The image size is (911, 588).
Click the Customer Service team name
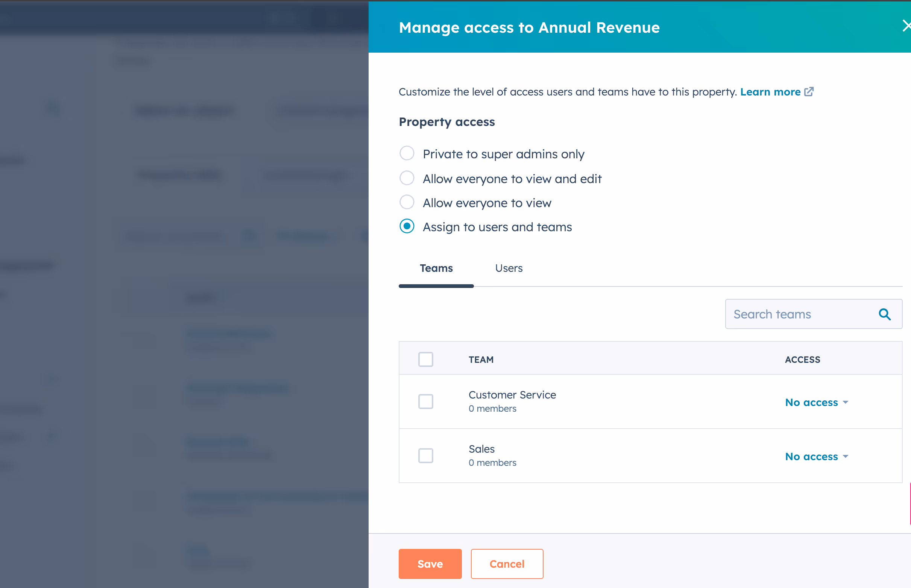pyautogui.click(x=512, y=395)
